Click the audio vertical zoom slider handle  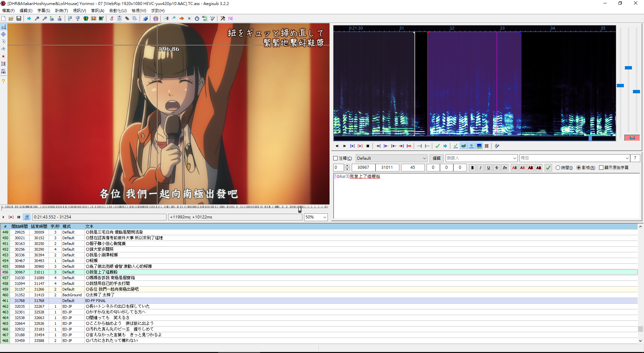(x=628, y=68)
